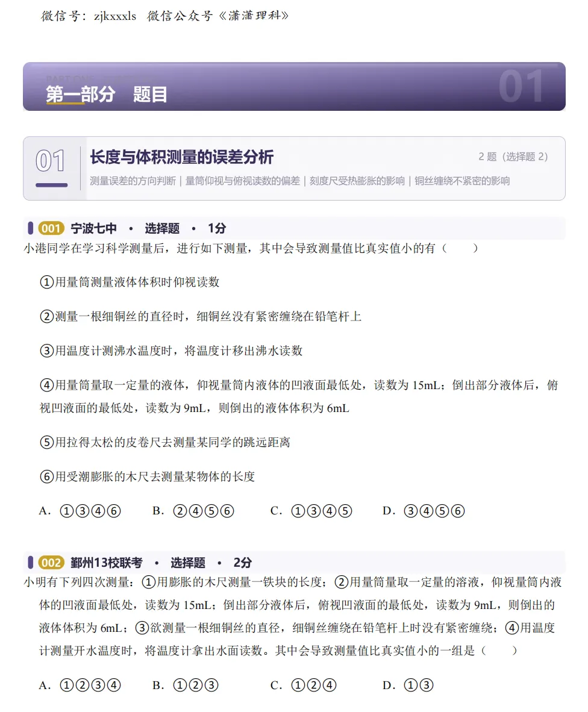Click statement ④ first line 用量筒量取一定量的液体
Viewport: 588px width, 712px height.
[x=299, y=386]
